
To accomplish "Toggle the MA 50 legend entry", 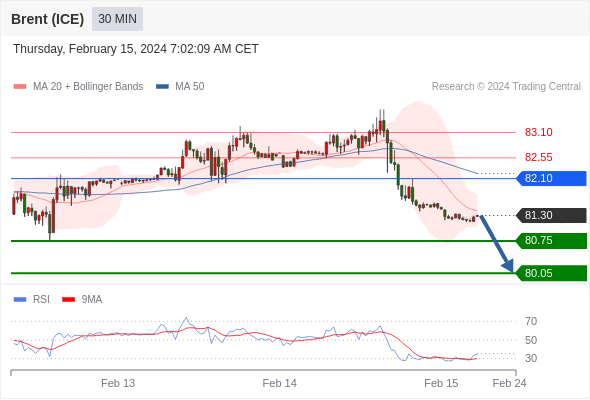I will tap(180, 87).
